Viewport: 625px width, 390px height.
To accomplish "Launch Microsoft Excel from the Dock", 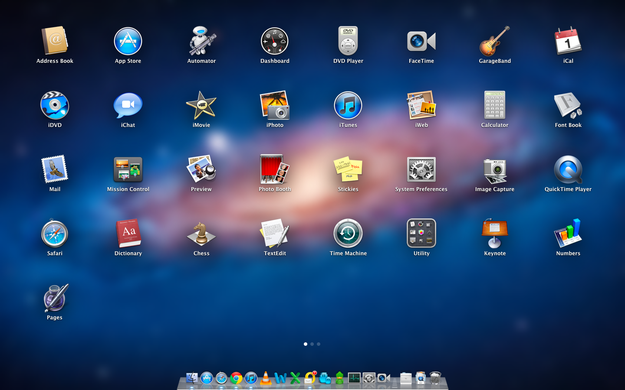I will pos(295,378).
